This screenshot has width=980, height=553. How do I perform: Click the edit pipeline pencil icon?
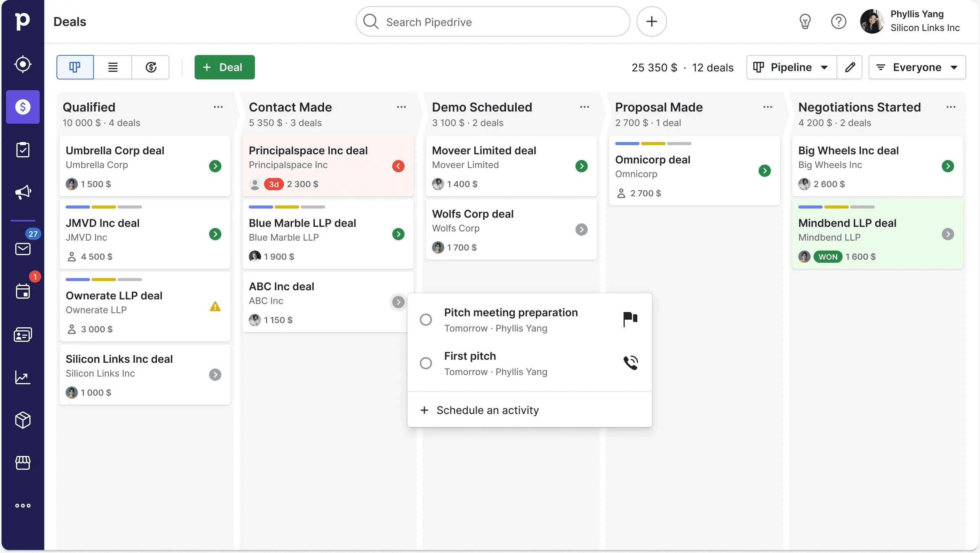pyautogui.click(x=851, y=67)
